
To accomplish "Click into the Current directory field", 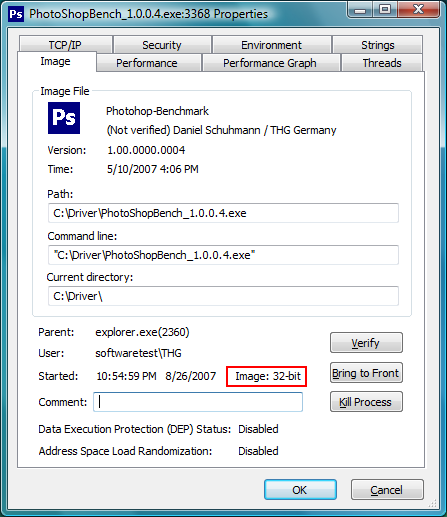I will point(223,296).
